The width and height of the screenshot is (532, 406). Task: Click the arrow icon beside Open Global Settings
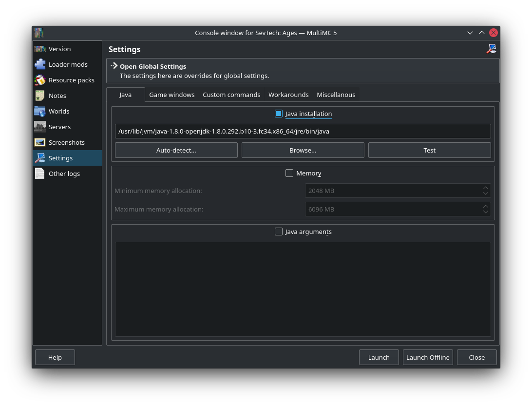tap(114, 66)
